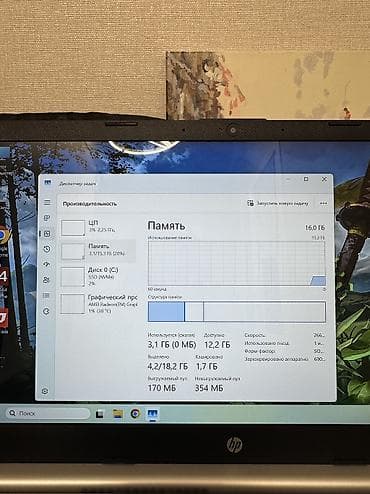This screenshot has height=494, width=370.
Task: Open the Services page icon in sidebar
Action: pos(47,311)
